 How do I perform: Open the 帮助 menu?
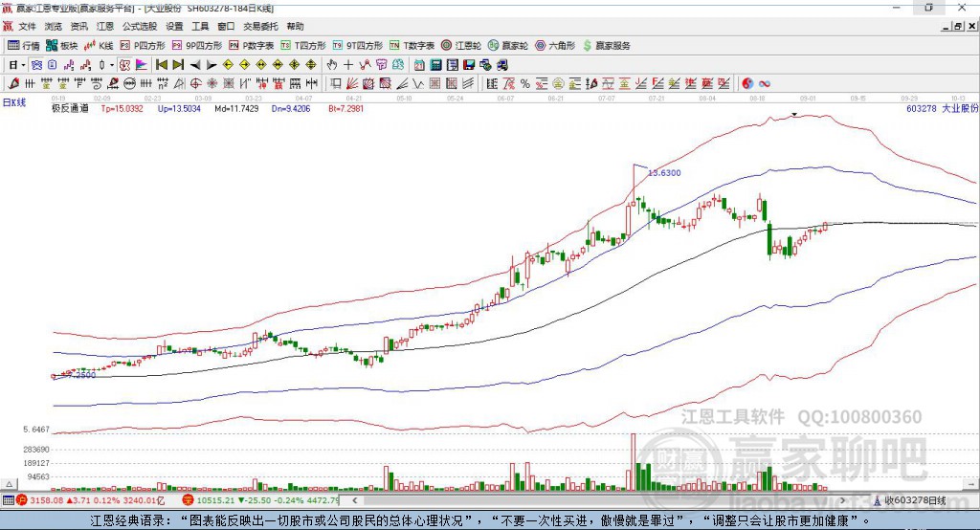(x=295, y=26)
